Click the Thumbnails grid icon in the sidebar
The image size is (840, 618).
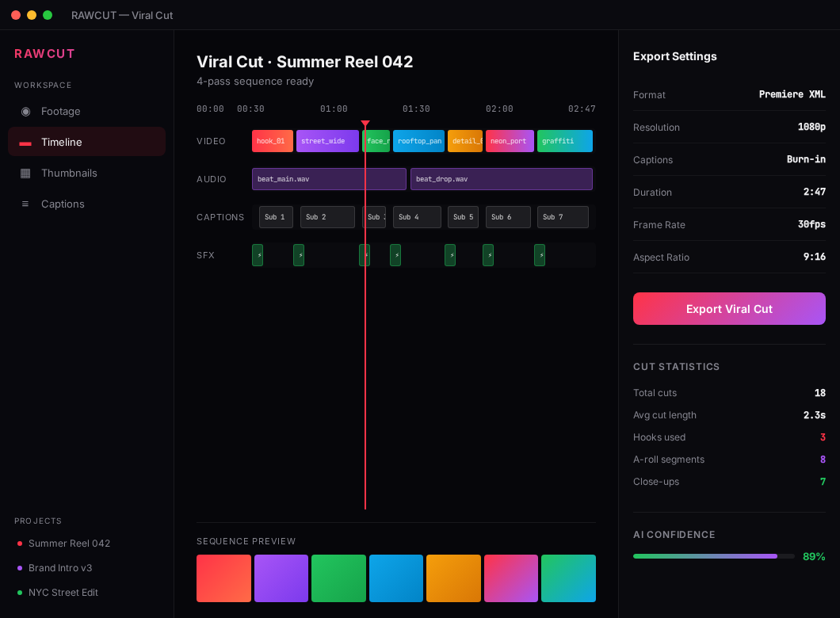[26, 173]
